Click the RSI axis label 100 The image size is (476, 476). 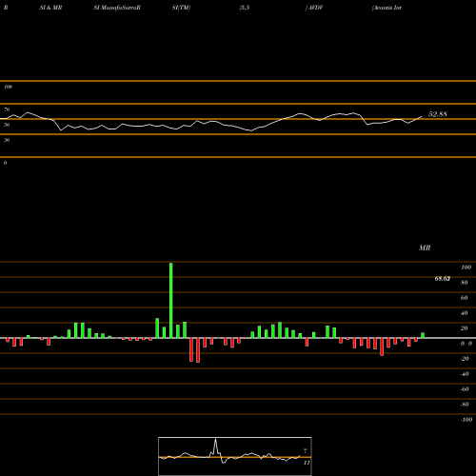pyautogui.click(x=9, y=87)
